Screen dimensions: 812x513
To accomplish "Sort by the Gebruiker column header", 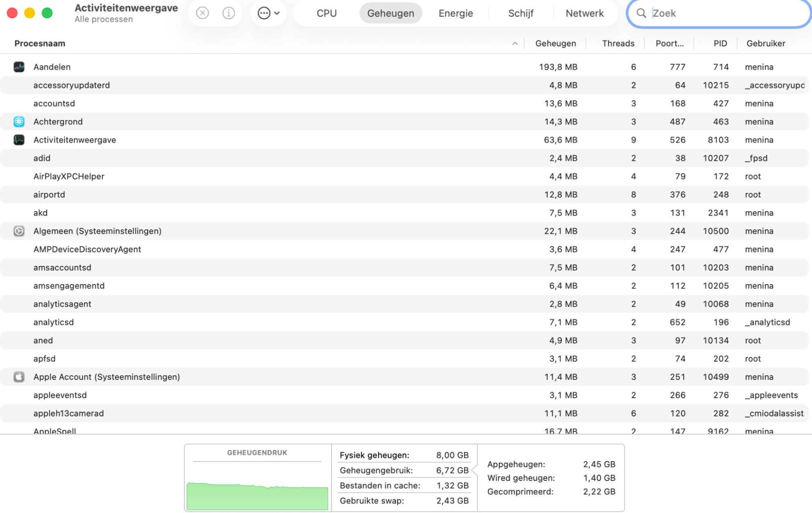I will (766, 43).
